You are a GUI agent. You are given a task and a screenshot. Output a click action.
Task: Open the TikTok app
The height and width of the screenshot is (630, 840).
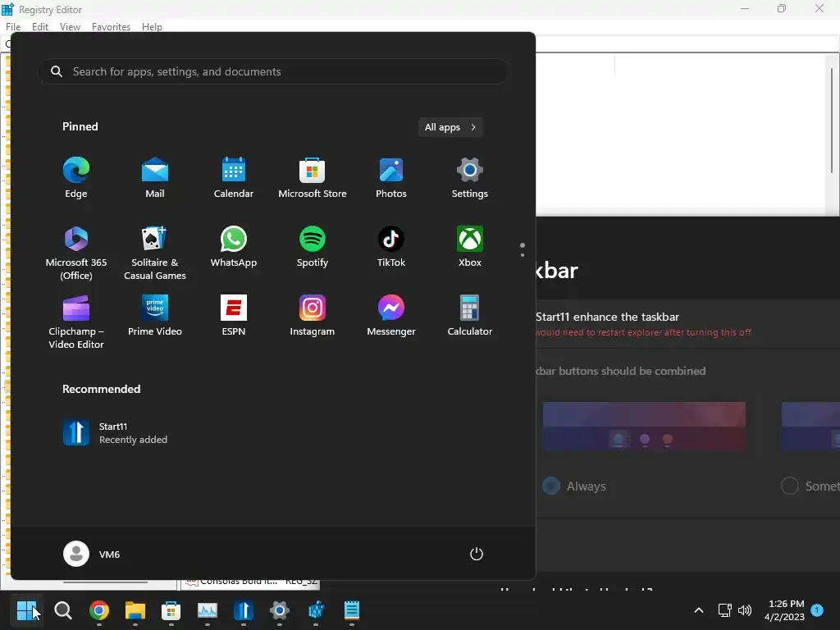pyautogui.click(x=391, y=247)
